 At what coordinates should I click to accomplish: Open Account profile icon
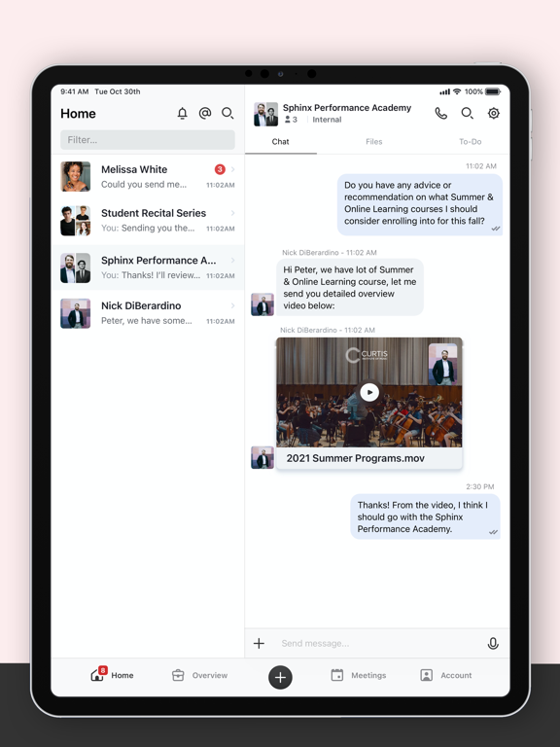tap(426, 675)
